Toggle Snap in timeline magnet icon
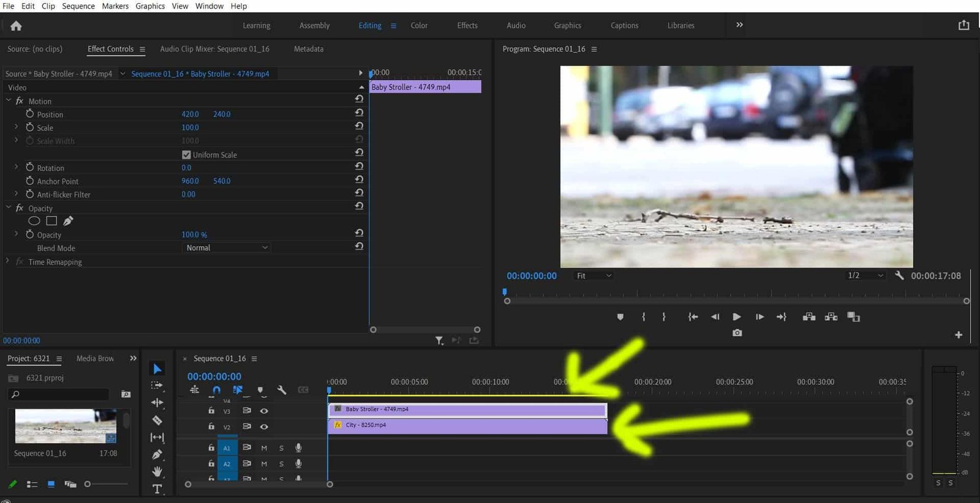 point(216,390)
